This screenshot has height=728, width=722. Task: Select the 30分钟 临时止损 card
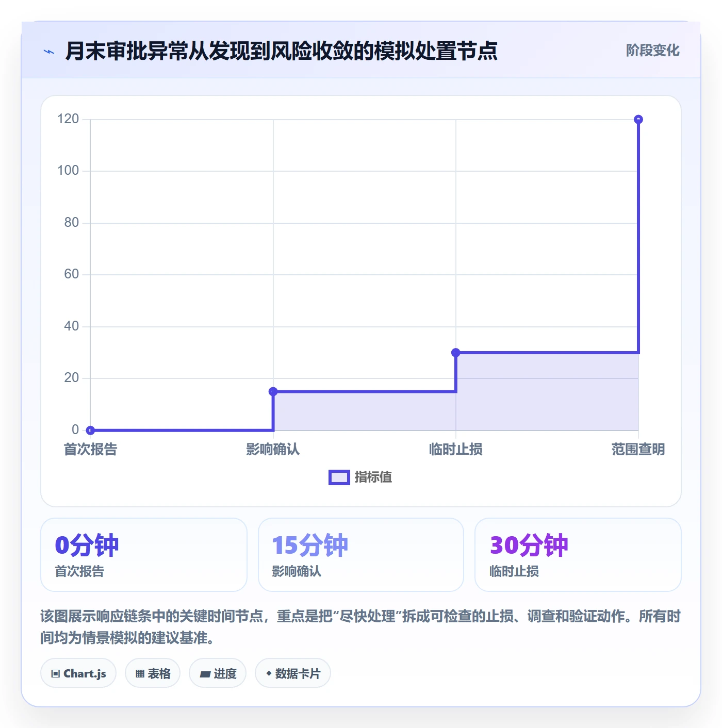pyautogui.click(x=578, y=555)
